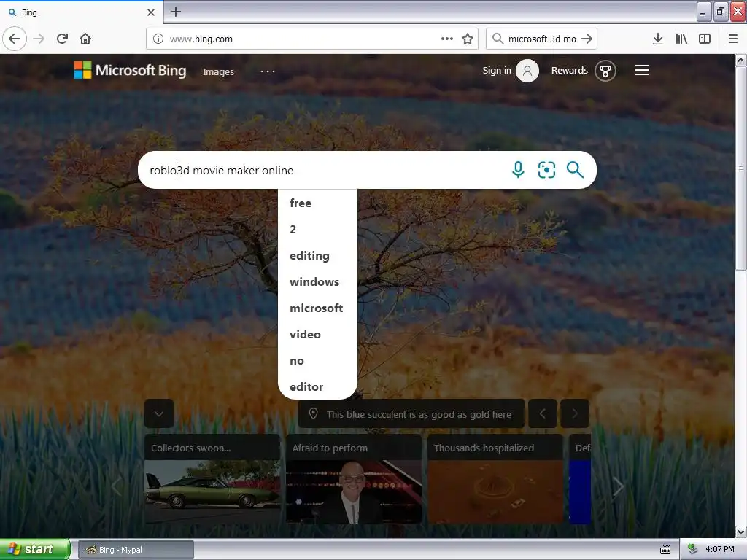
Task: Choose the 'free' suggestion
Action: 317,203
